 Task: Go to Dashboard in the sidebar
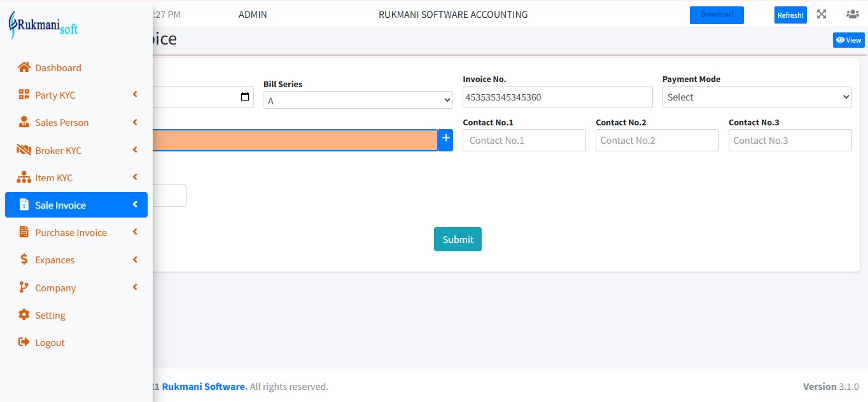click(76, 67)
